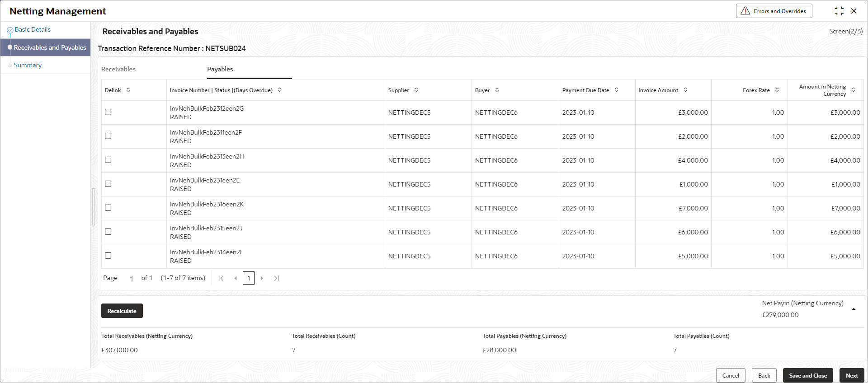Sort by Invoice Amount icon

click(685, 90)
